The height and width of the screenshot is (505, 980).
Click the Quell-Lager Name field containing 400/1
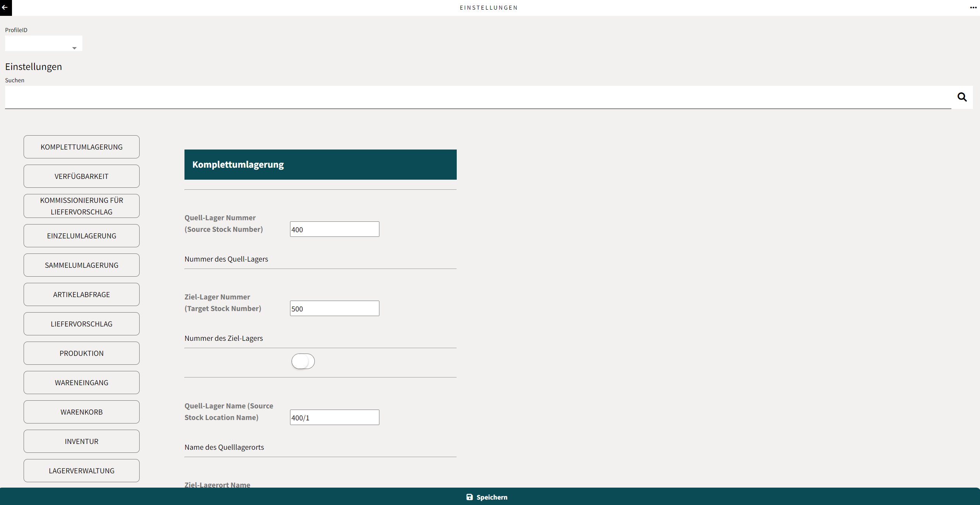pyautogui.click(x=335, y=417)
